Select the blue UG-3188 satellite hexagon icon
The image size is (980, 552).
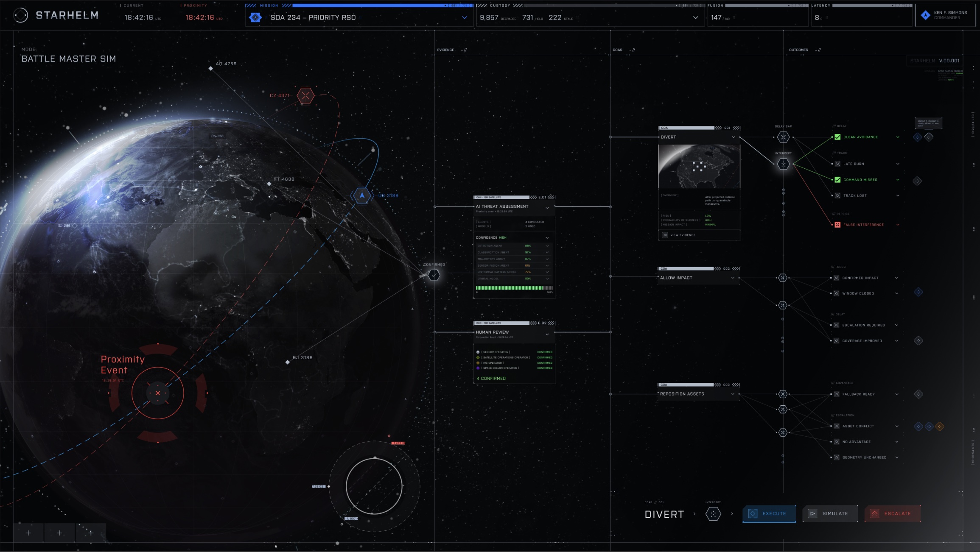tap(362, 195)
